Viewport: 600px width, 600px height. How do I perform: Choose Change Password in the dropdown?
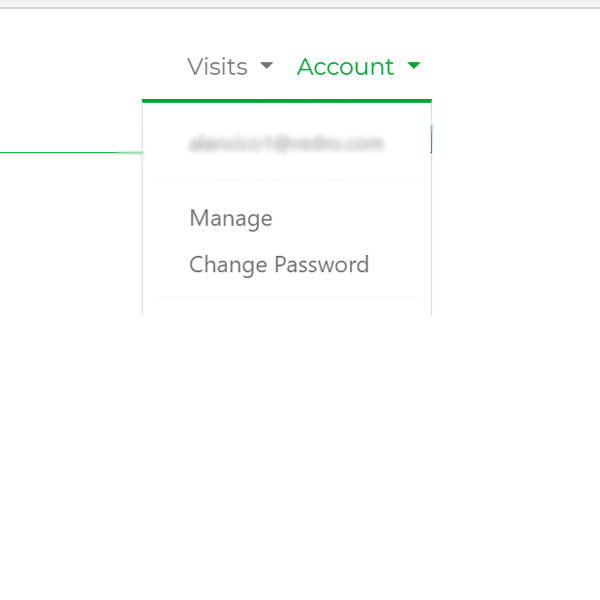[x=279, y=265]
